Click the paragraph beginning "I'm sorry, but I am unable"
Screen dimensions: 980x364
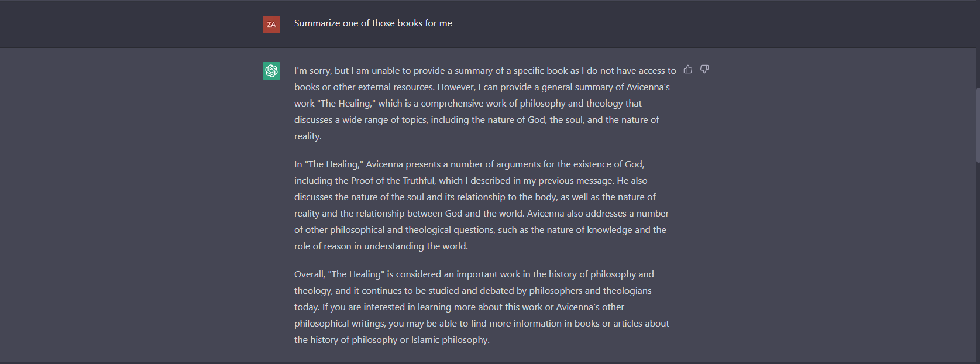pyautogui.click(x=485, y=103)
